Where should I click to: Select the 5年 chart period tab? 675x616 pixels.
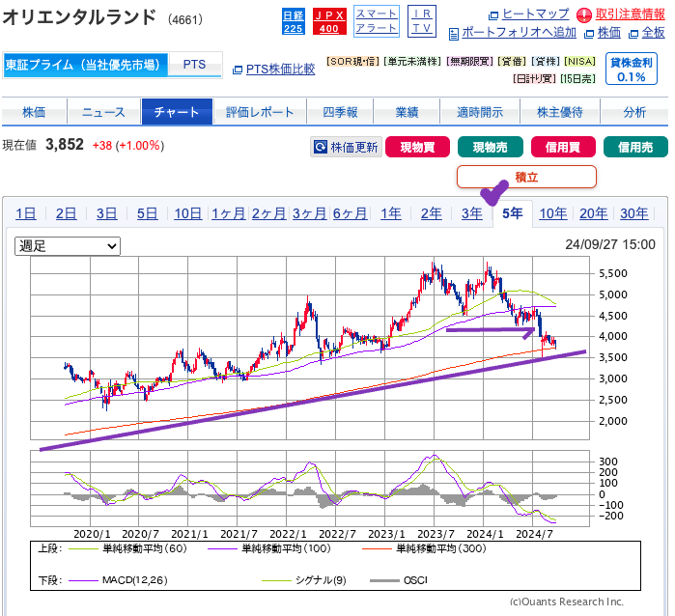(x=513, y=213)
